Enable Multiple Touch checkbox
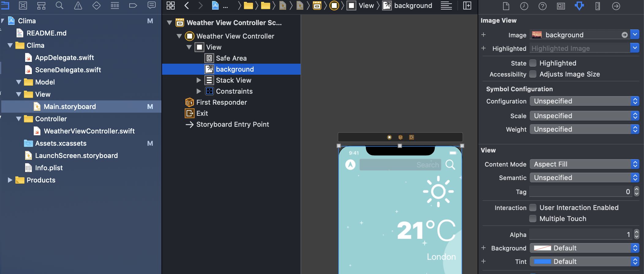The width and height of the screenshot is (644, 274). 533,219
